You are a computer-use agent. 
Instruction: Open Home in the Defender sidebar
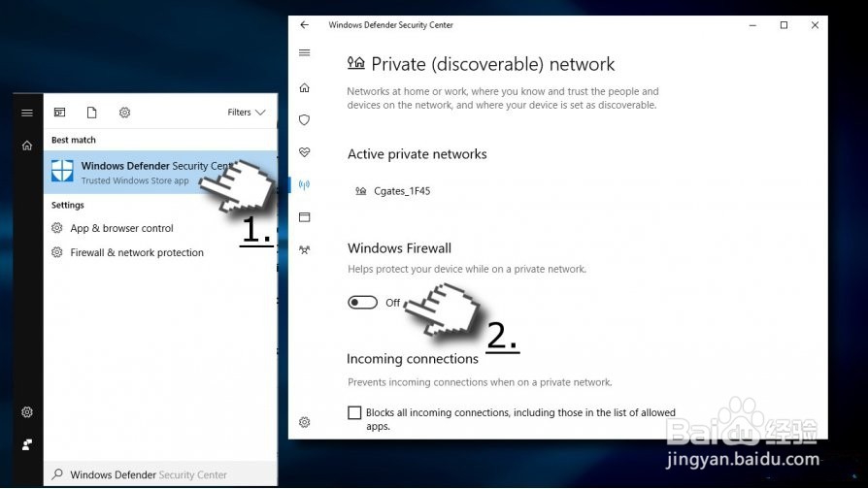[305, 88]
